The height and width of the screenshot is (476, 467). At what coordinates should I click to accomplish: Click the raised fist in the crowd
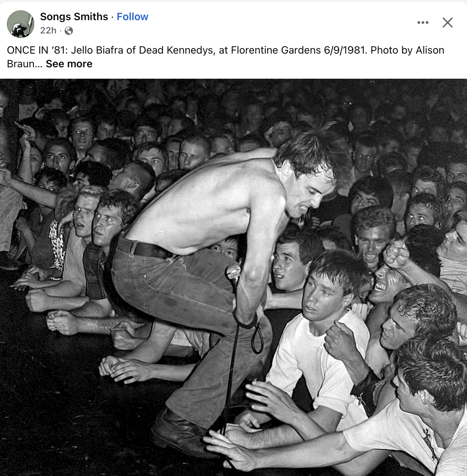396,254
